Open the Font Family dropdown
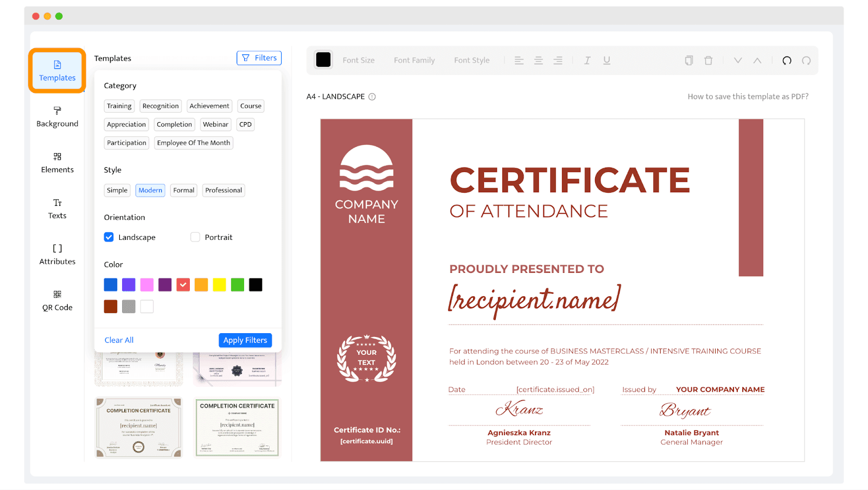The height and width of the screenshot is (490, 868). coord(414,60)
